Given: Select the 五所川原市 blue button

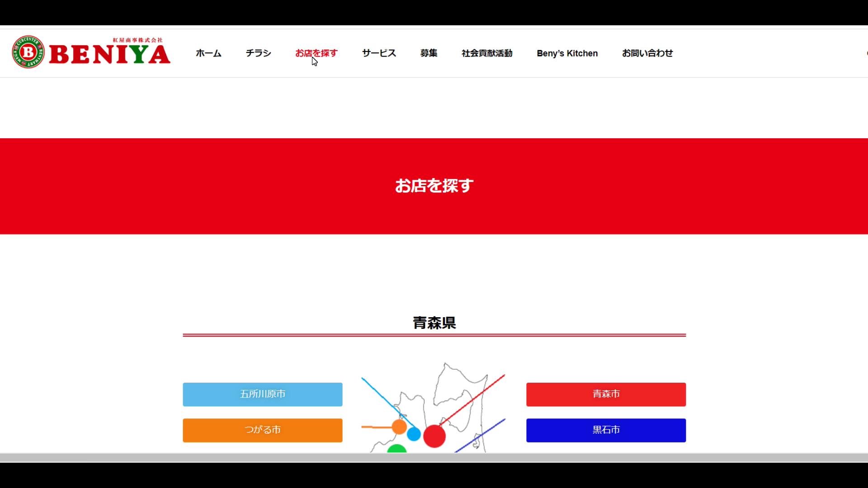Looking at the screenshot, I should [262, 394].
